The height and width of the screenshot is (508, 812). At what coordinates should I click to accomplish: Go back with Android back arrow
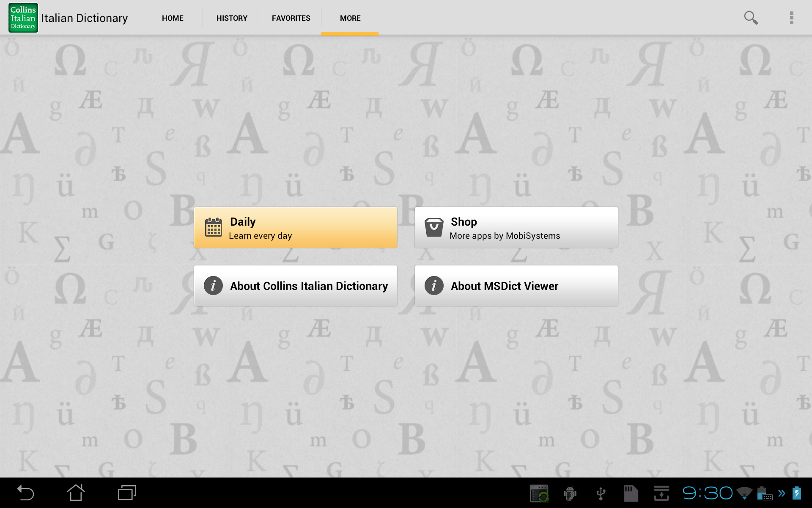coord(25,493)
